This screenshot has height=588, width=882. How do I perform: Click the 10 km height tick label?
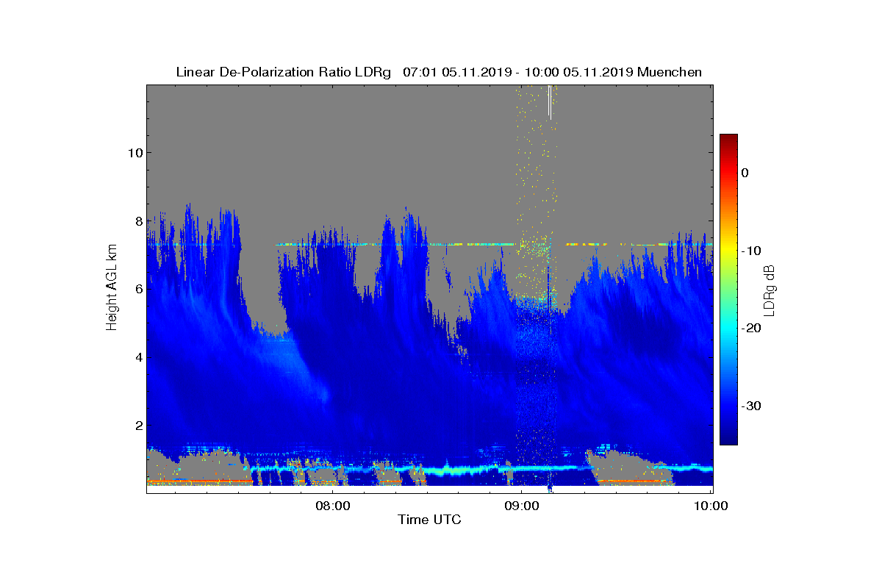(x=134, y=152)
